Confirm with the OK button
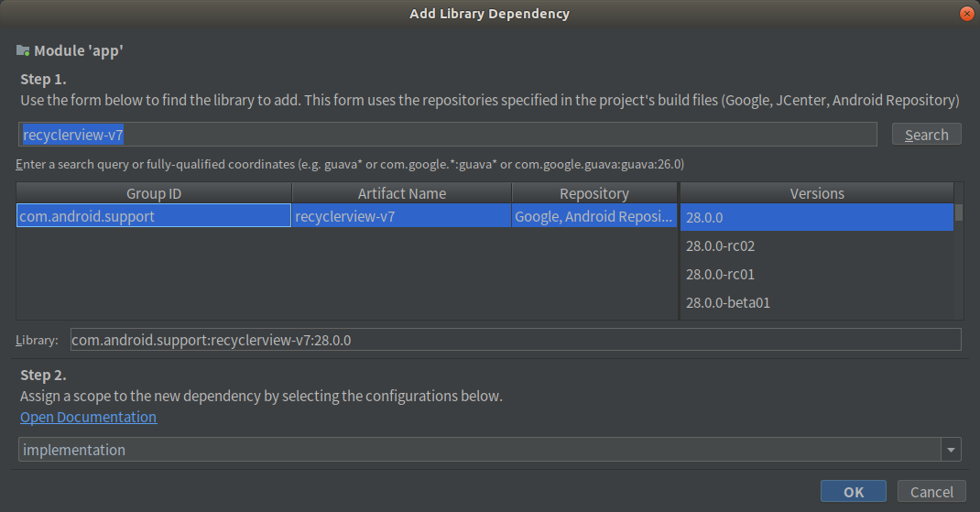Screen dimensions: 980x512 pyautogui.click(x=853, y=491)
